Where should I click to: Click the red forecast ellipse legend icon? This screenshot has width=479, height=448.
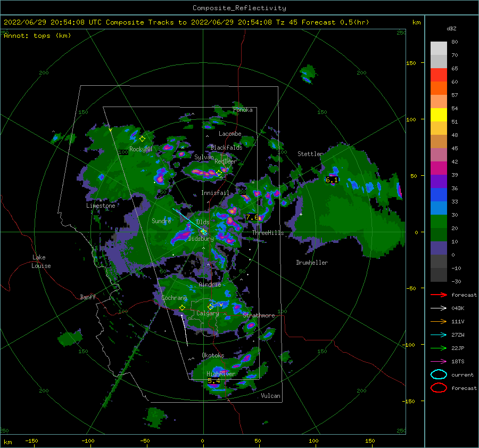tap(439, 388)
